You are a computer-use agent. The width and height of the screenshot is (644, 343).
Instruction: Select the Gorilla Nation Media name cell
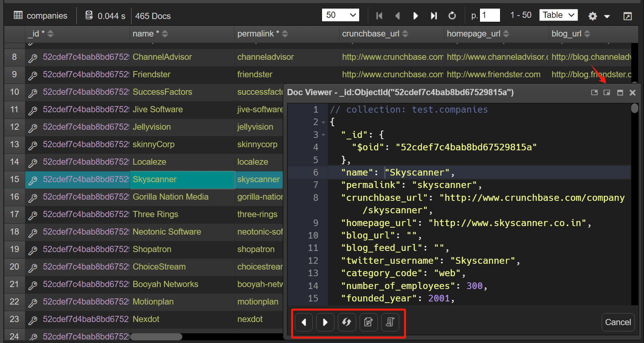182,197
